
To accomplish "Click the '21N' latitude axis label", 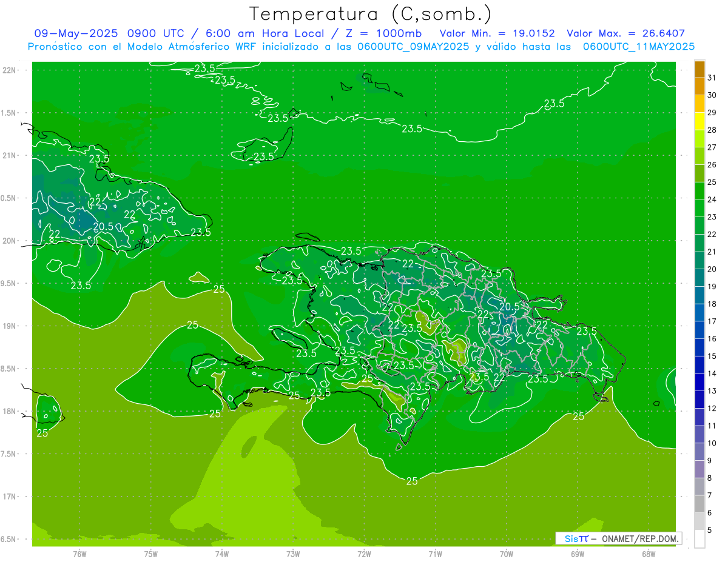I will click(10, 156).
